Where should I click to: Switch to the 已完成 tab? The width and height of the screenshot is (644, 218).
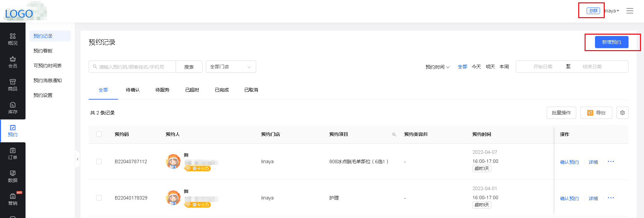pos(222,90)
